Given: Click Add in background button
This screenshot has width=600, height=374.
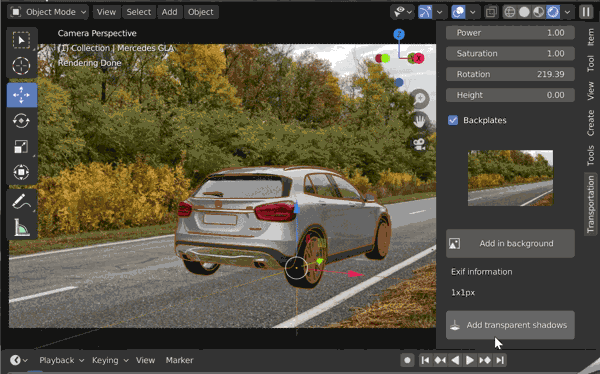Looking at the screenshot, I should pos(510,243).
